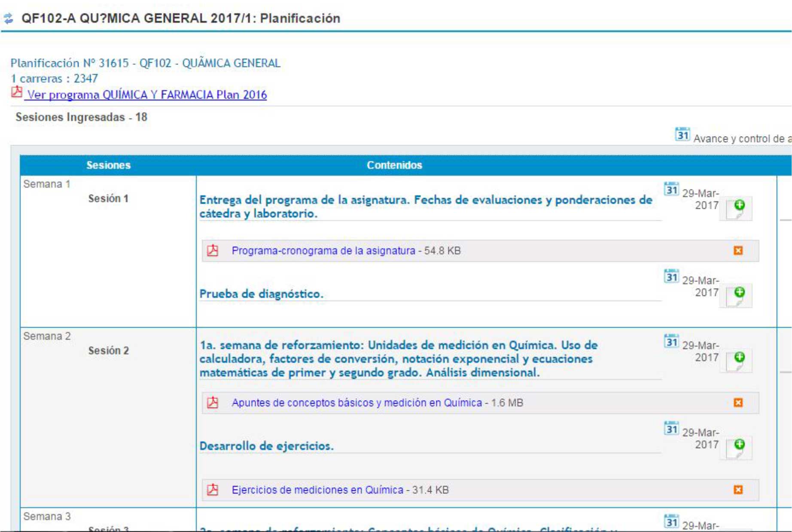Click the PDF icon beside Ver programa
This screenshot has height=532, width=792.
pyautogui.click(x=17, y=92)
